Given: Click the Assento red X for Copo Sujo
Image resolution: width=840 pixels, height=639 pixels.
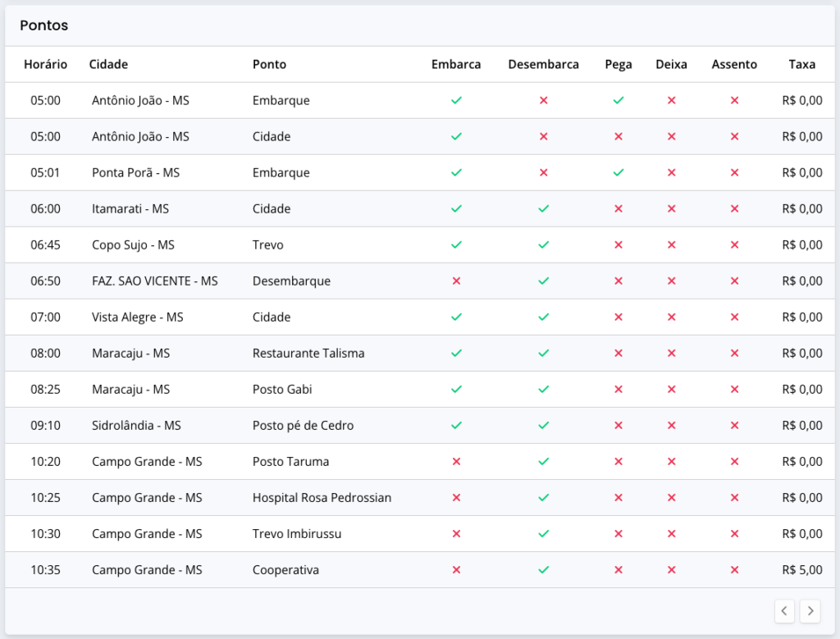Looking at the screenshot, I should point(734,245).
